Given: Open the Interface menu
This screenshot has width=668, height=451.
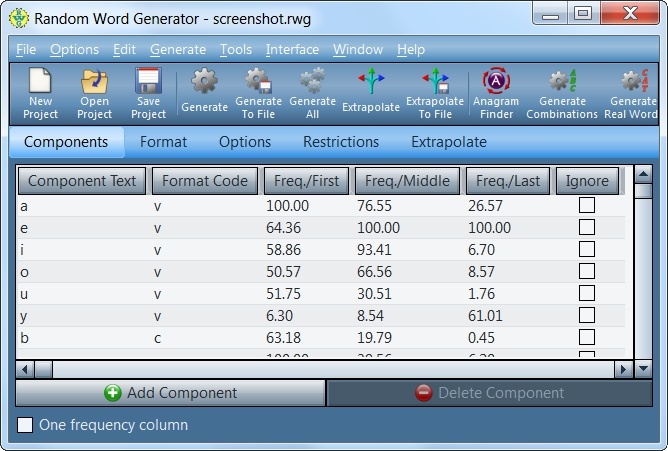Looking at the screenshot, I should [292, 49].
